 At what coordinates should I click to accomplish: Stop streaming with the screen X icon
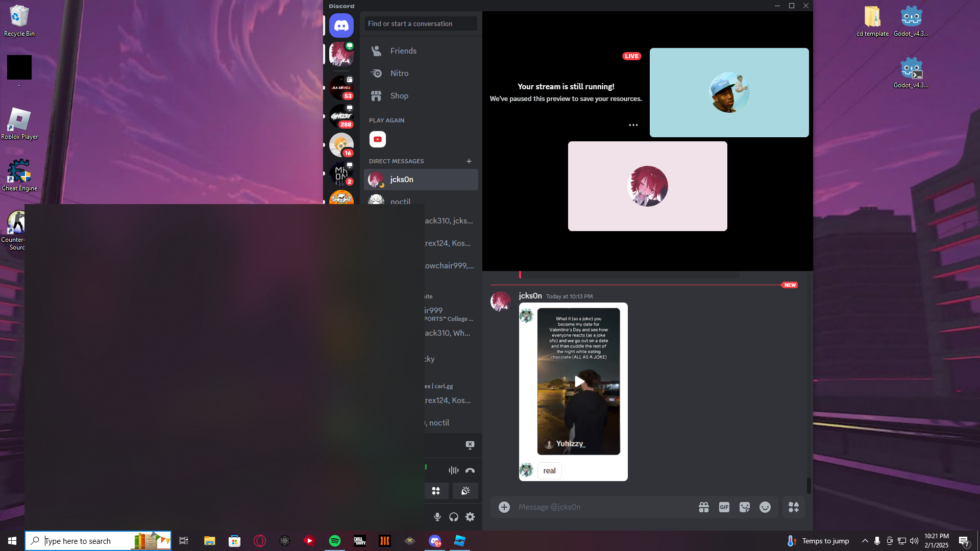pyautogui.click(x=470, y=445)
